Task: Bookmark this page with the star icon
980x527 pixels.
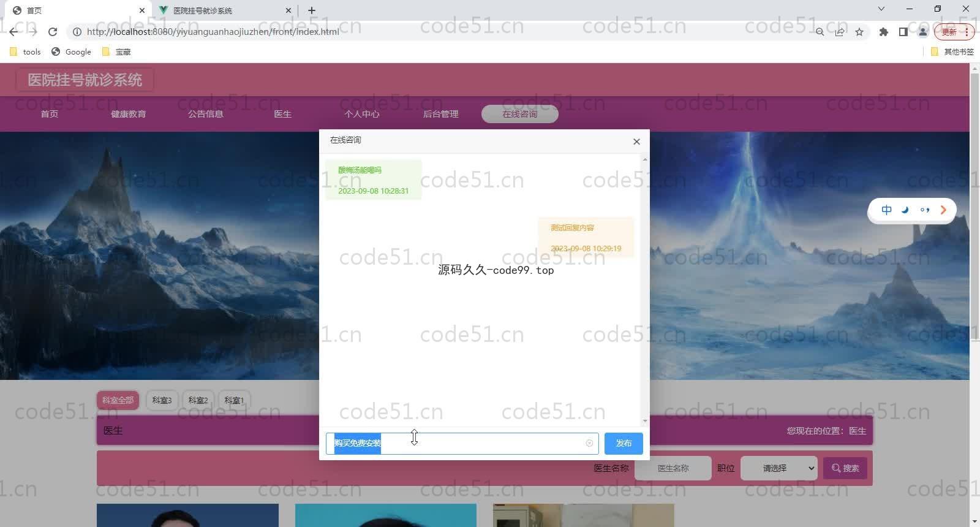Action: (859, 32)
